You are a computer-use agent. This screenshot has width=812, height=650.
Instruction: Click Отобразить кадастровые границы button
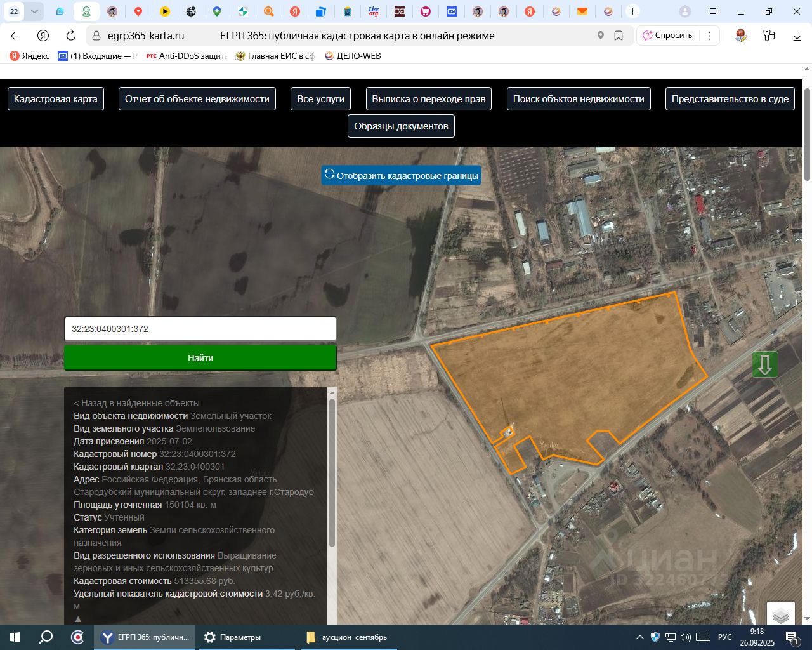click(x=402, y=175)
